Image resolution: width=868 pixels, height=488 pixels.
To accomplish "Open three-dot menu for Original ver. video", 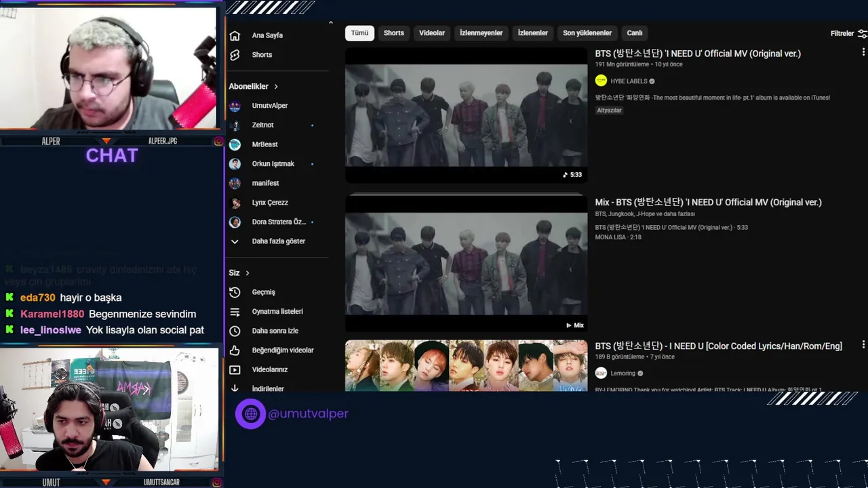I will pos(863,52).
